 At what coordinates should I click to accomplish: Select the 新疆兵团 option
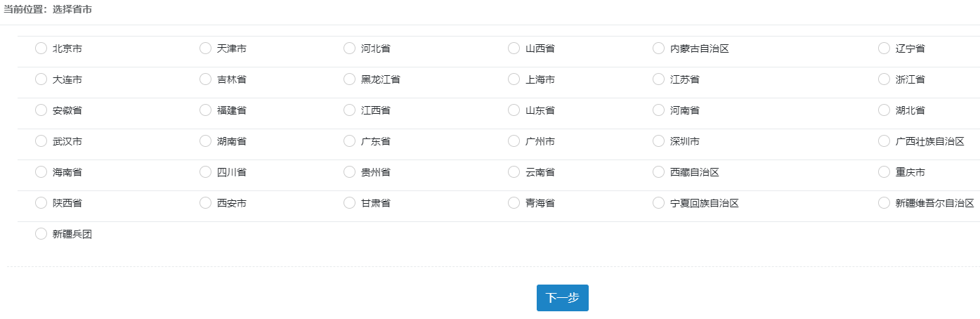41,234
